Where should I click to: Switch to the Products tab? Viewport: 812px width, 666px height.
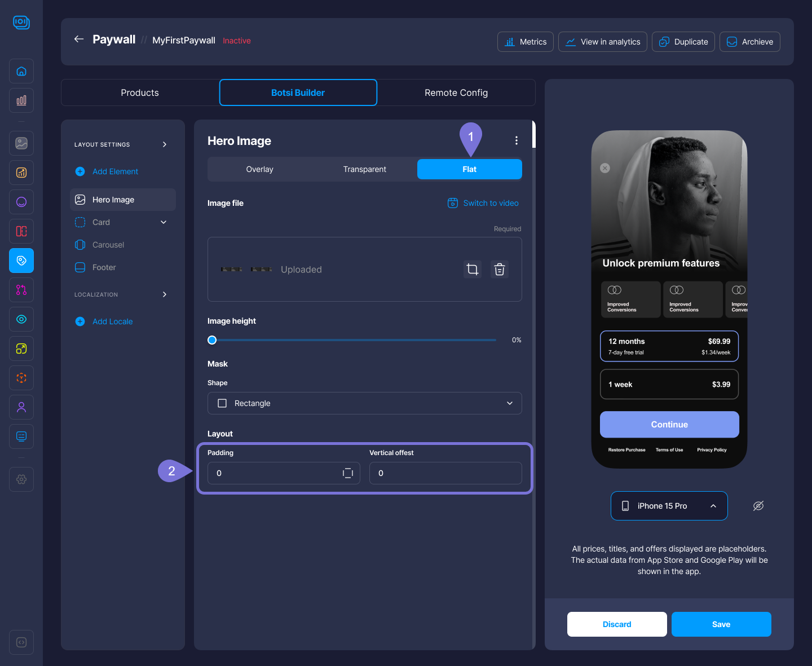[x=140, y=92]
